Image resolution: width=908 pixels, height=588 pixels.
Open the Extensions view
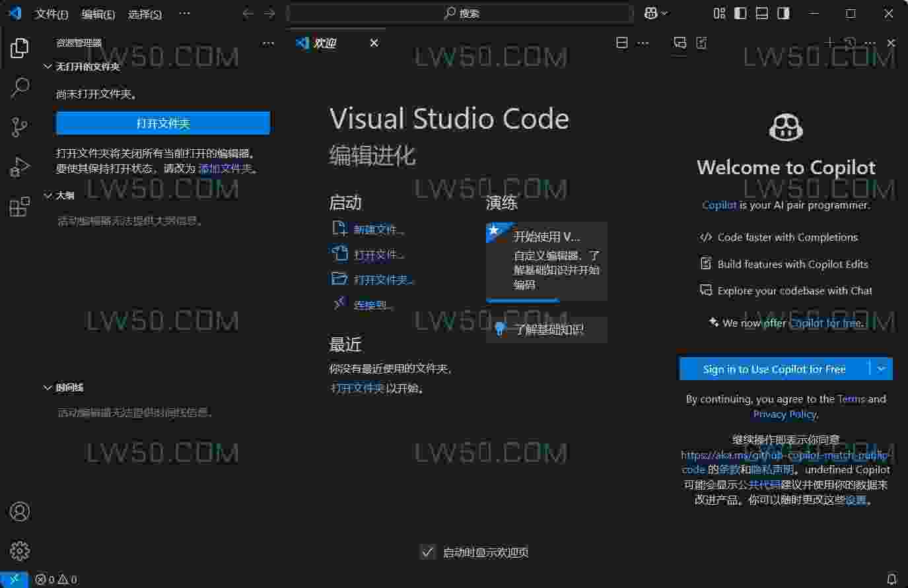(20, 207)
